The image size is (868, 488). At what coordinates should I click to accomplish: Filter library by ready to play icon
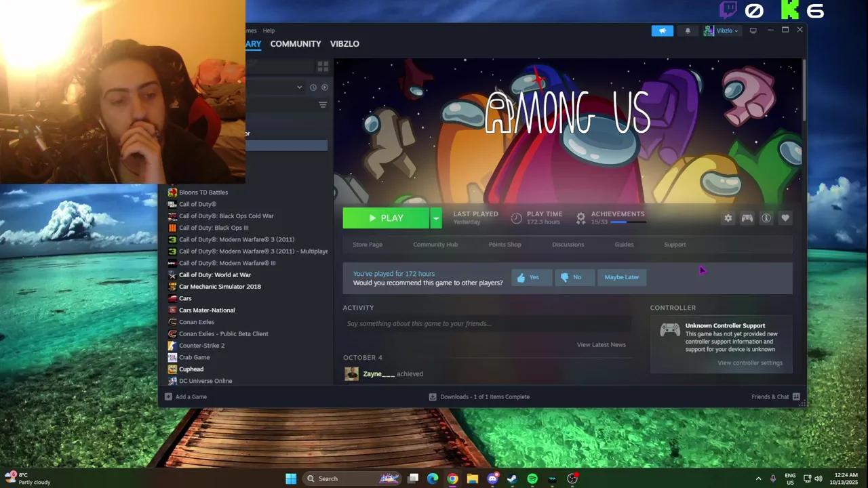coord(325,87)
